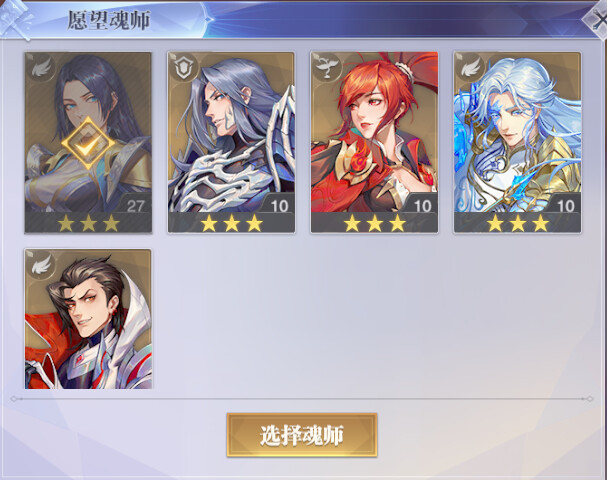Select the dark-haired man in red cloak
607x480 pixels.
(x=88, y=319)
